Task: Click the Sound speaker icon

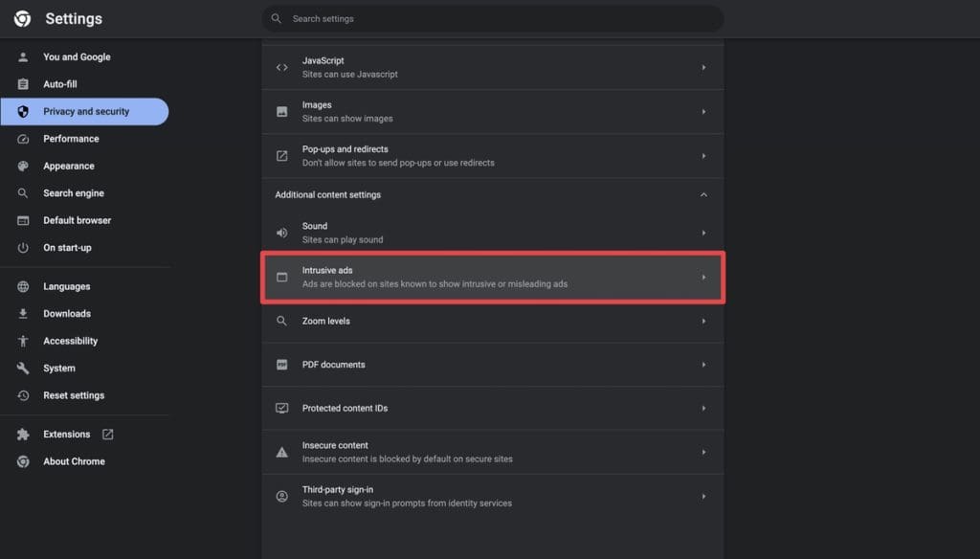Action: [282, 233]
